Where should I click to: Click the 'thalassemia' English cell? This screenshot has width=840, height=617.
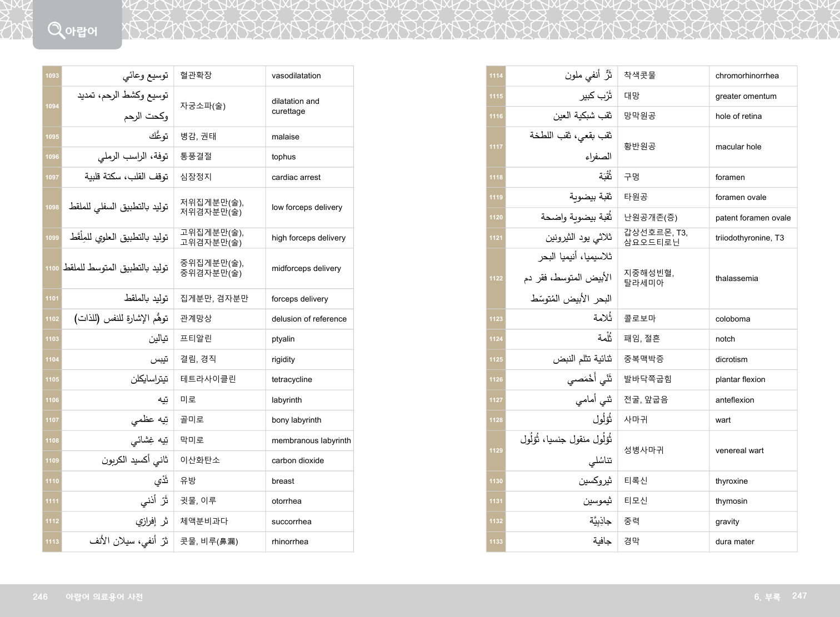[737, 278]
